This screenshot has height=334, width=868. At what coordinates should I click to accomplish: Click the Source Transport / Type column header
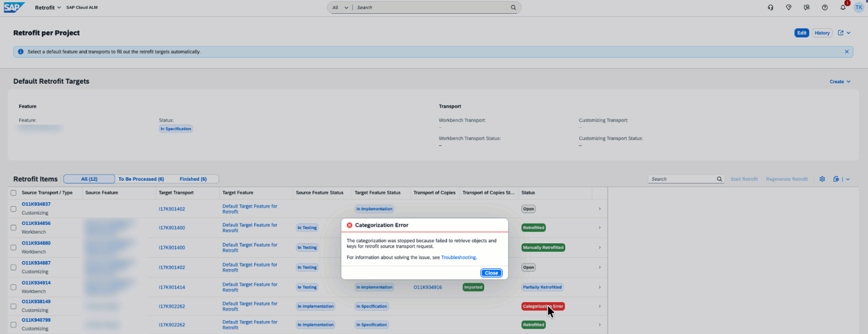coord(47,193)
